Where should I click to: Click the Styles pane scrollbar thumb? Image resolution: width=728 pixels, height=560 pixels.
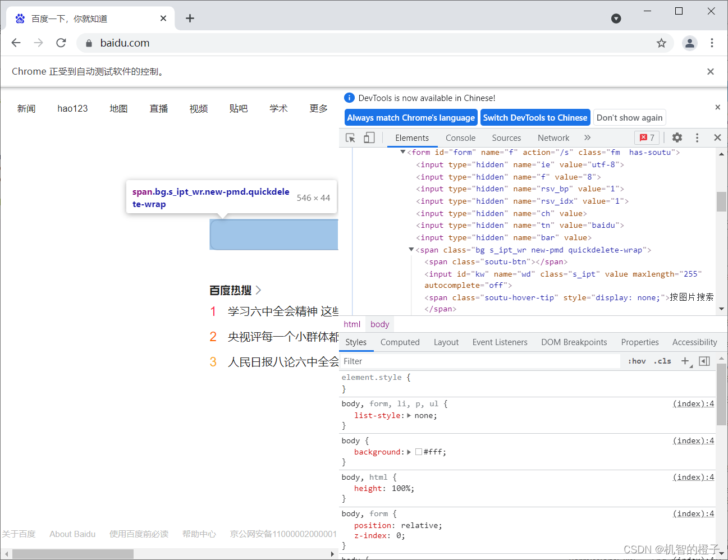pos(721,394)
